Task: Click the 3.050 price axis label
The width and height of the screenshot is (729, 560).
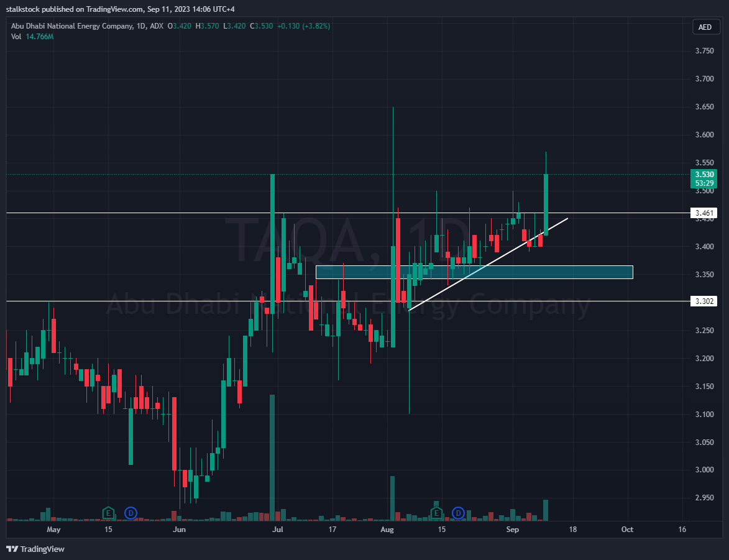Action: (704, 443)
